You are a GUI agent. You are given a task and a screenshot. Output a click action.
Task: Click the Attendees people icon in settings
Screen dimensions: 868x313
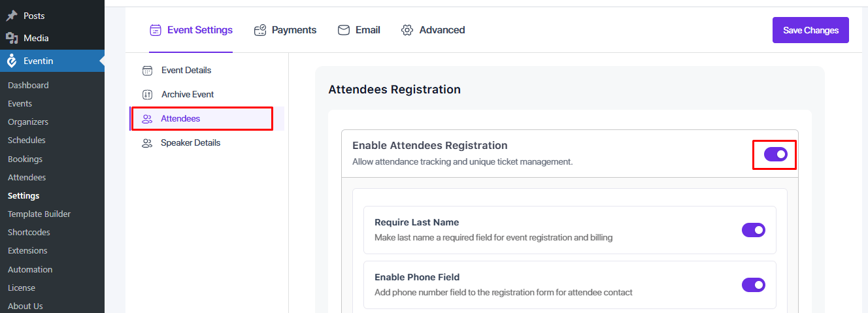click(x=147, y=119)
